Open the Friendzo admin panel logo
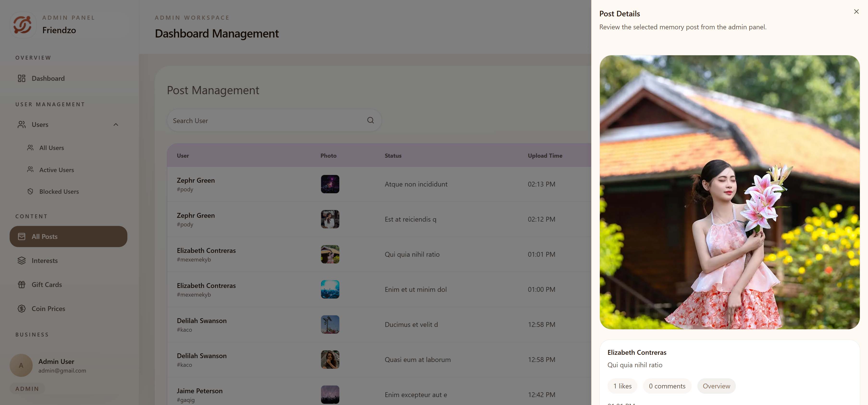868x405 pixels. pyautogui.click(x=23, y=25)
